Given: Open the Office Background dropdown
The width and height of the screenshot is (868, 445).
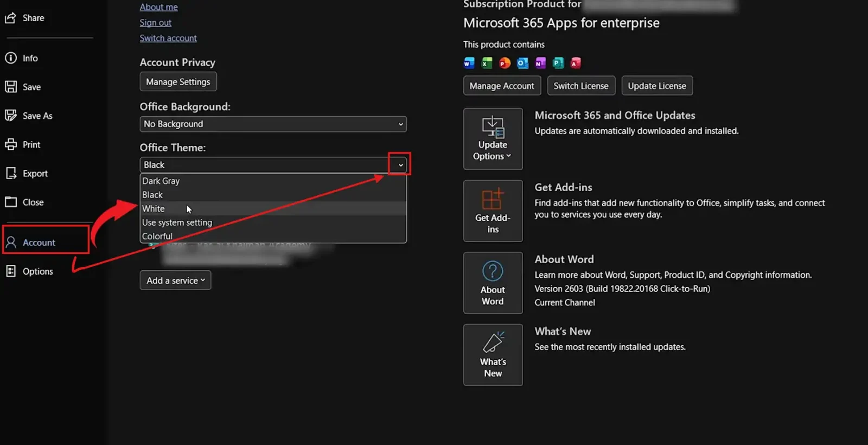Looking at the screenshot, I should tap(273, 124).
